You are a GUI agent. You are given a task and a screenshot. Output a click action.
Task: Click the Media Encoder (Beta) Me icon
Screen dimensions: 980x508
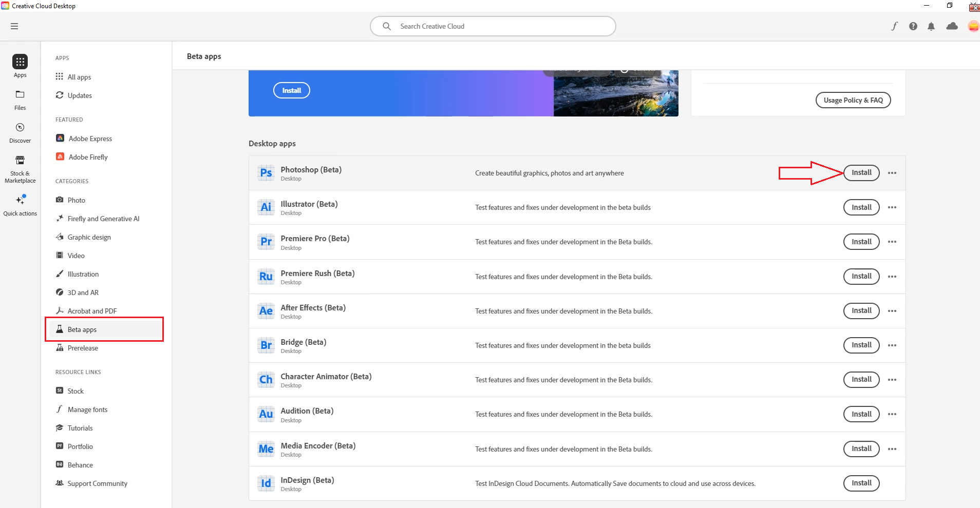(266, 449)
